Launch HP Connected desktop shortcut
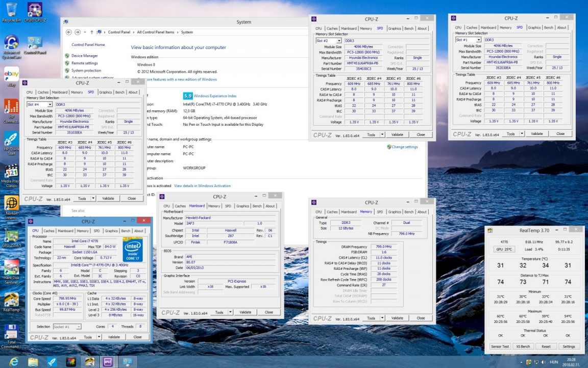The width and height of the screenshot is (588, 368). pos(11,111)
